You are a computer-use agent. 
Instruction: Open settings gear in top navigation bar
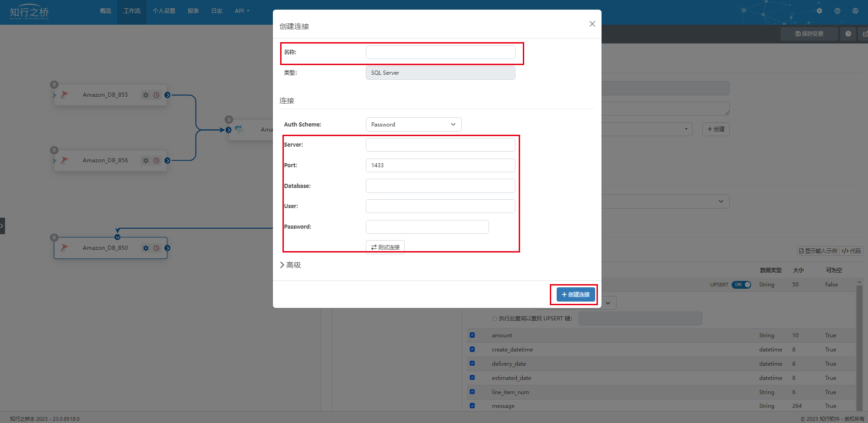pyautogui.click(x=819, y=11)
